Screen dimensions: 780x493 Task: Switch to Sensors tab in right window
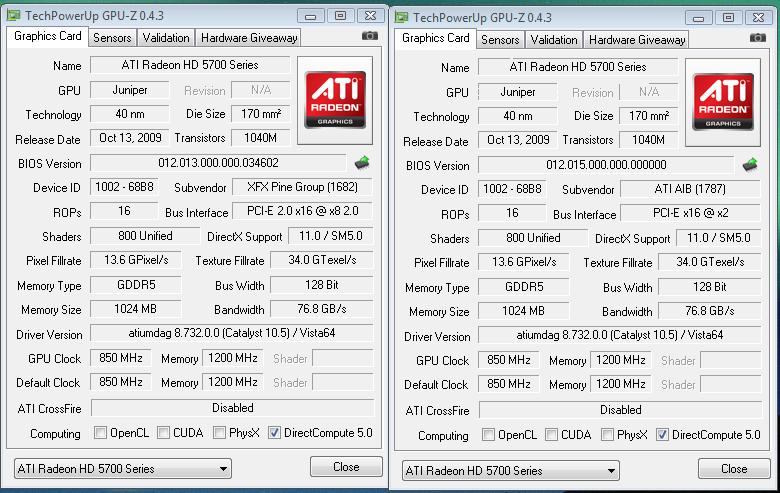click(500, 40)
